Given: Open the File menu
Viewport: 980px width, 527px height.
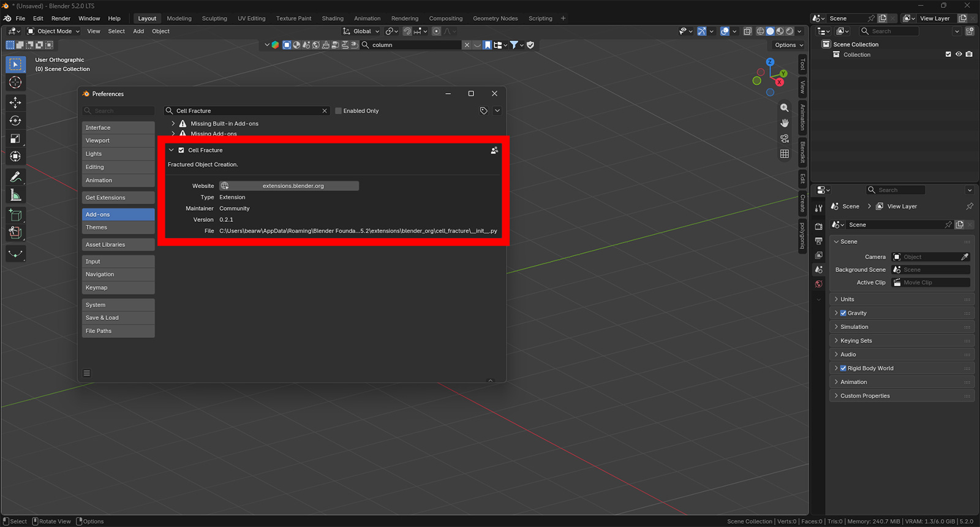Looking at the screenshot, I should click(x=20, y=18).
